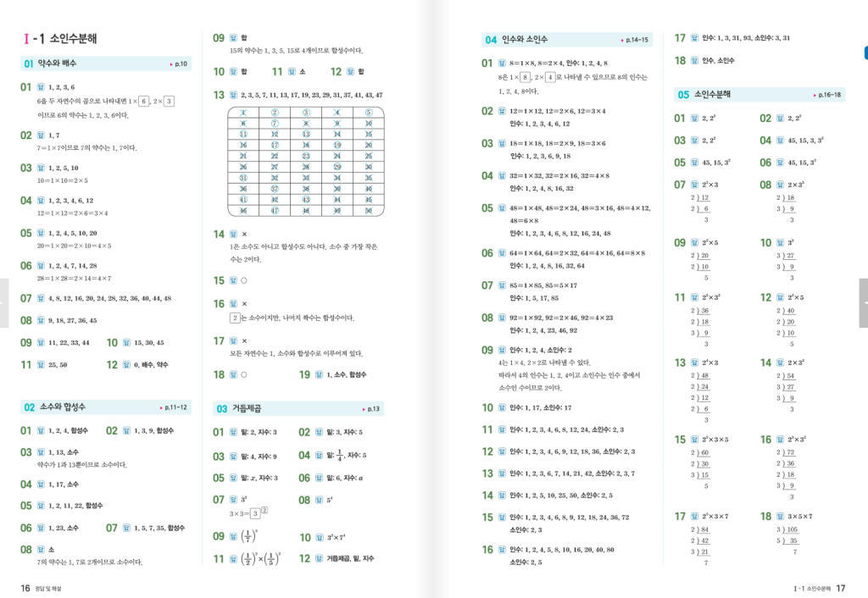Screen dimensions: 868x598
Task: Open the blue side tab at top right
Action: (865, 53)
